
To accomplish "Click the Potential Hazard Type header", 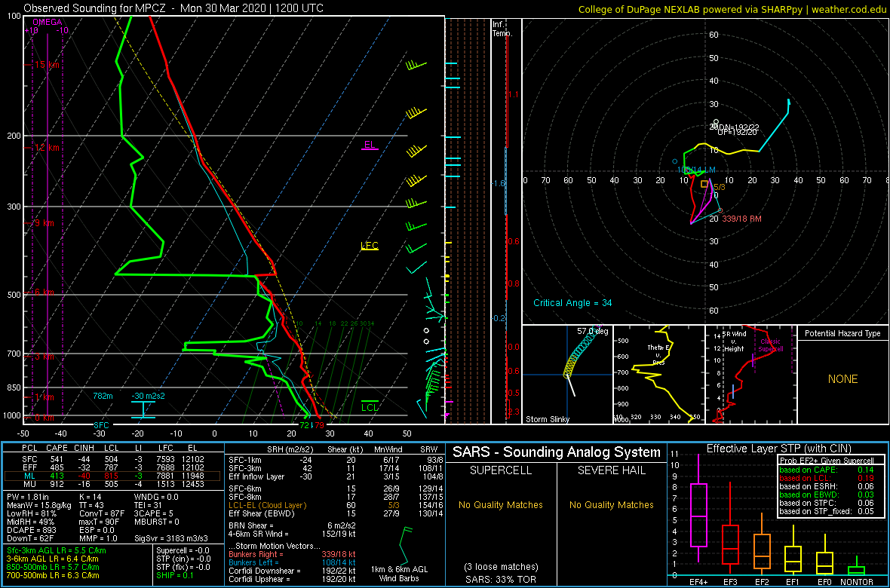I will (843, 334).
